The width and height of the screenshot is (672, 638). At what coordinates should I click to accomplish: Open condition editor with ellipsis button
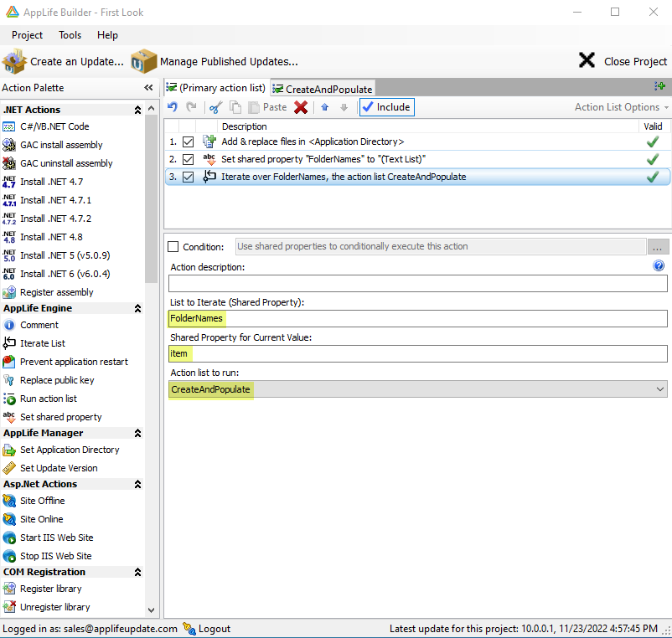tap(658, 247)
